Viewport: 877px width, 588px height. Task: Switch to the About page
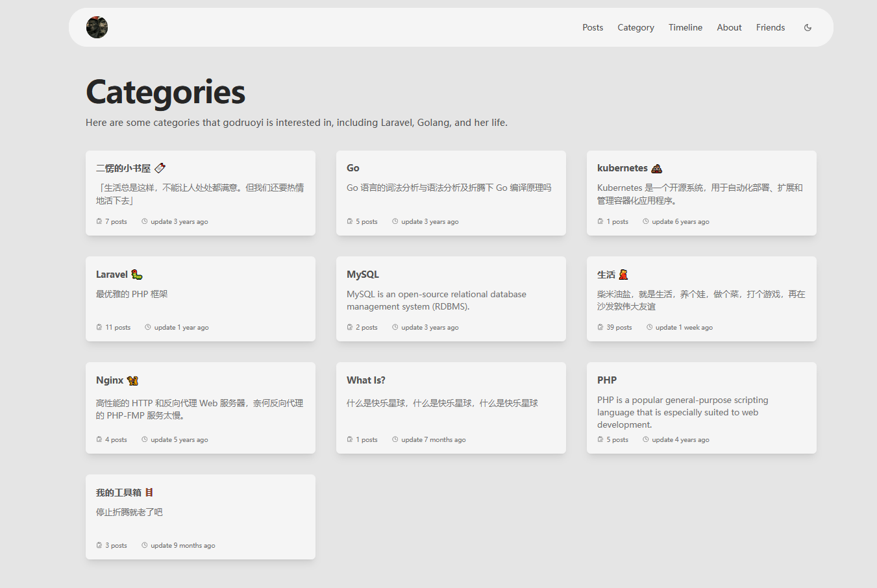[728, 27]
